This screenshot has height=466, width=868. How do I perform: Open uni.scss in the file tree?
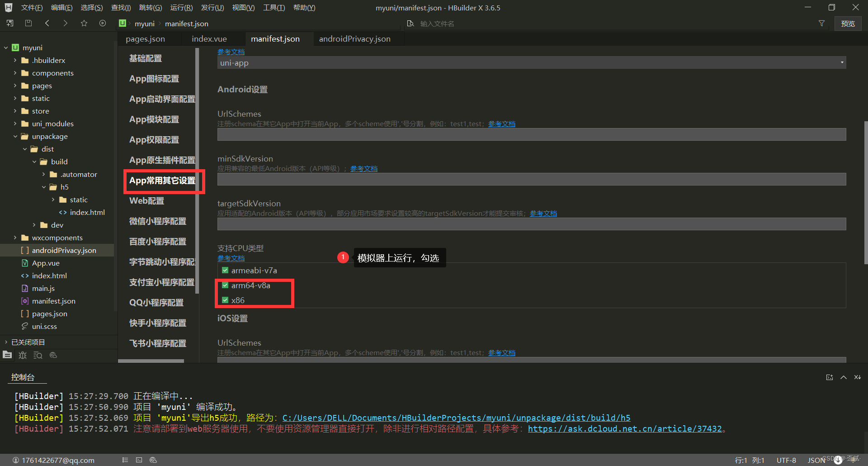pyautogui.click(x=44, y=326)
